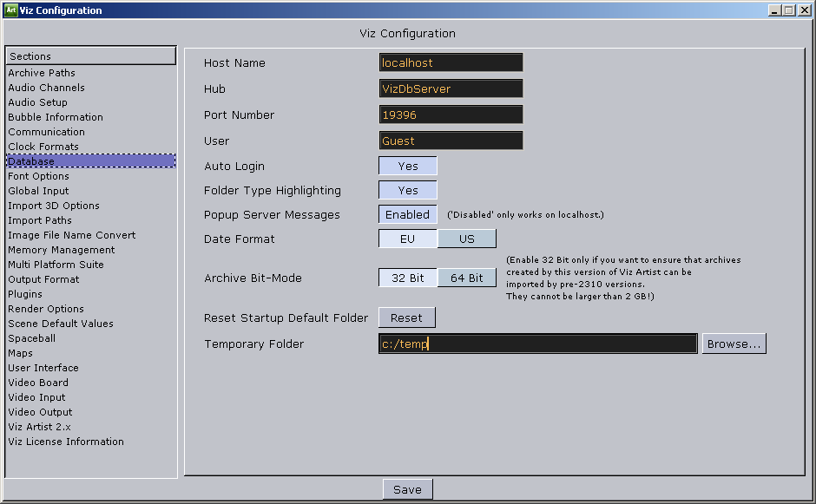Choose 32 Bit archive mode

(x=408, y=278)
